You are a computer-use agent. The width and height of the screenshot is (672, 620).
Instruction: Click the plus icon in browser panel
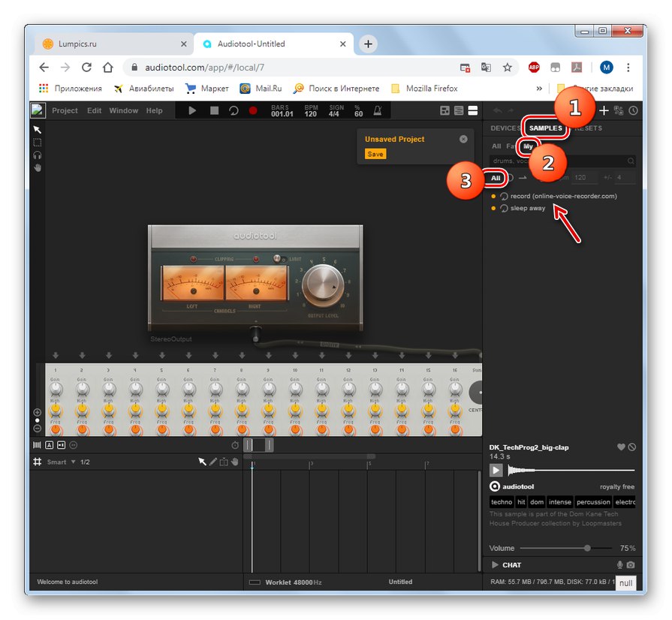click(x=604, y=110)
